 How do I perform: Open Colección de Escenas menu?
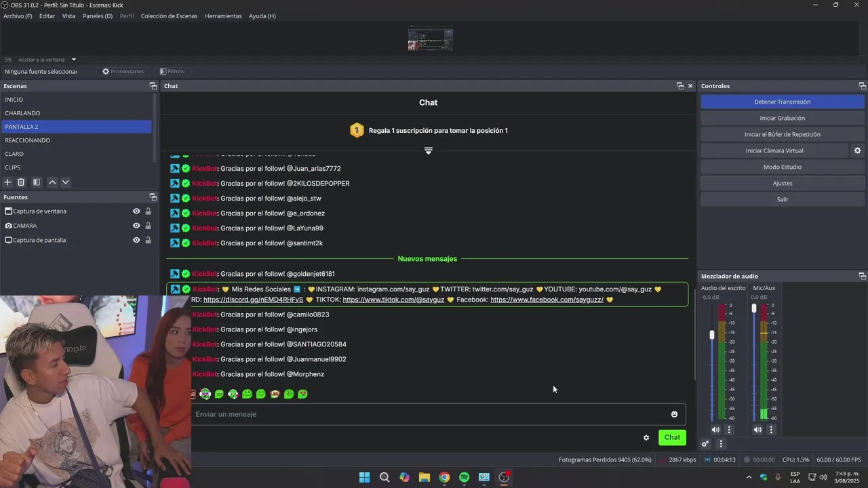pyautogui.click(x=170, y=16)
